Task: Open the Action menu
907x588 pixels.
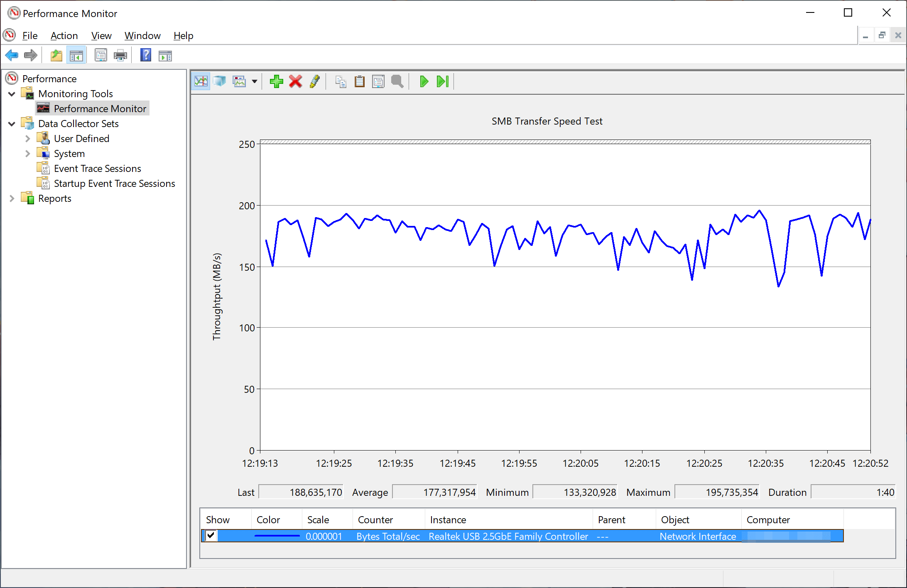Action: click(64, 36)
